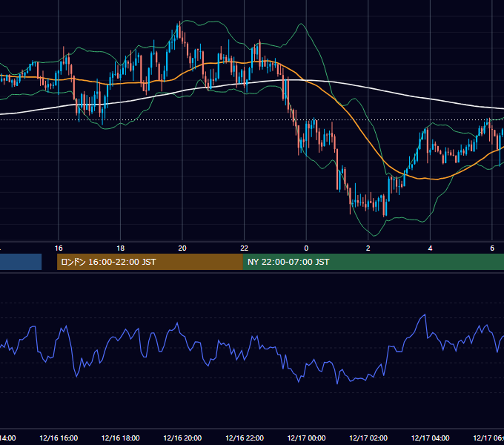This screenshot has width=504, height=445.
Task: Click hour label '4' under price chart
Action: (430, 248)
